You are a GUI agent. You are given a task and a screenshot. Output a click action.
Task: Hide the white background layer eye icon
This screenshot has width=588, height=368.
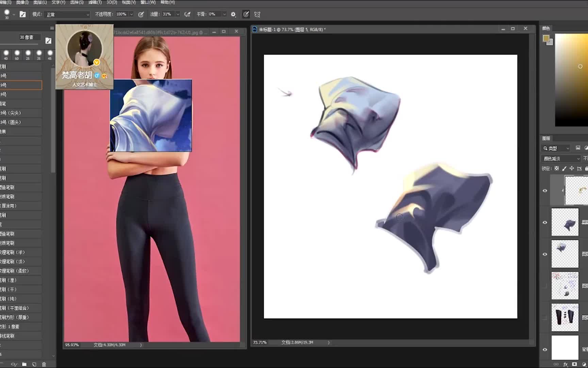pos(545,349)
